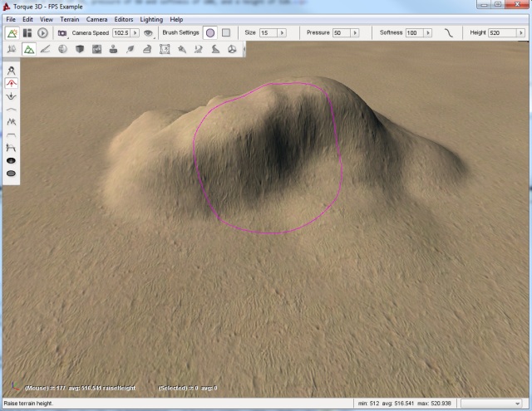
Task: Expand the Pressure value dropdown arrow
Action: point(355,32)
